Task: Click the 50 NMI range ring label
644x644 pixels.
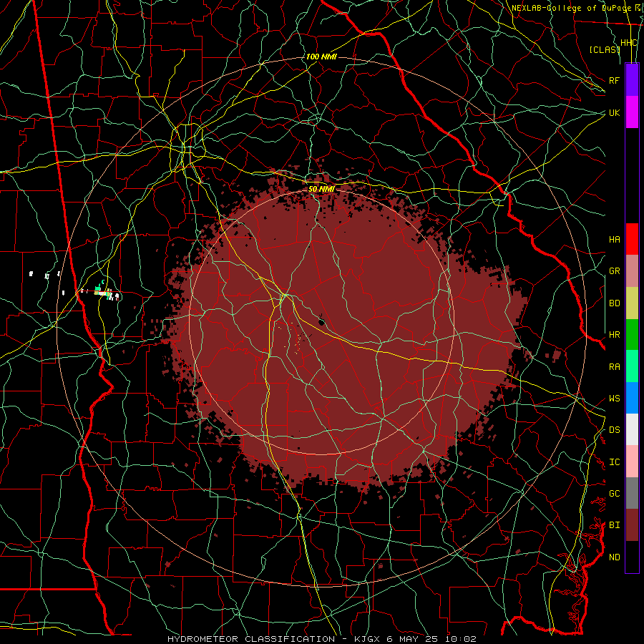Action: pyautogui.click(x=321, y=189)
